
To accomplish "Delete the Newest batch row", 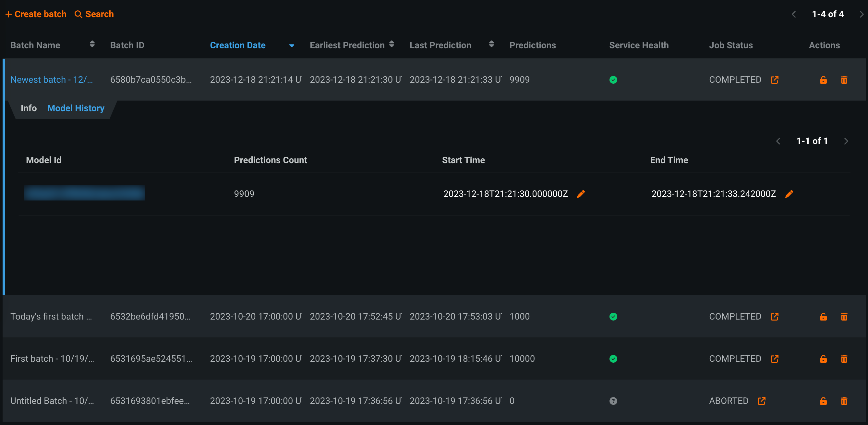I will point(844,80).
